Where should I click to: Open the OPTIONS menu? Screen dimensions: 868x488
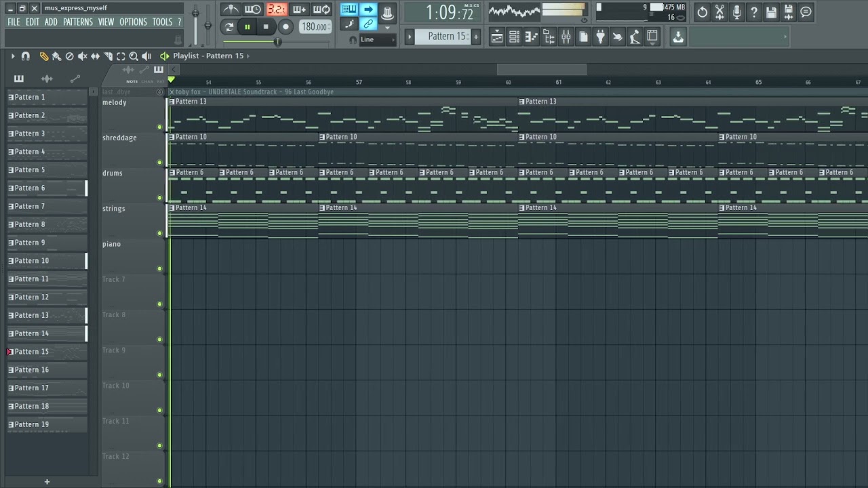pyautogui.click(x=133, y=22)
